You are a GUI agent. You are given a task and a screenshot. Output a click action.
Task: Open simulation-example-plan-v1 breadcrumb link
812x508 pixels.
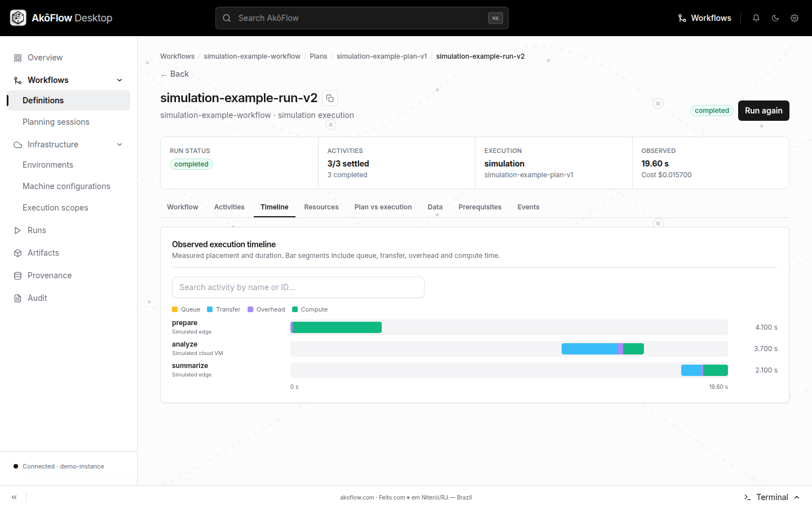click(x=382, y=56)
